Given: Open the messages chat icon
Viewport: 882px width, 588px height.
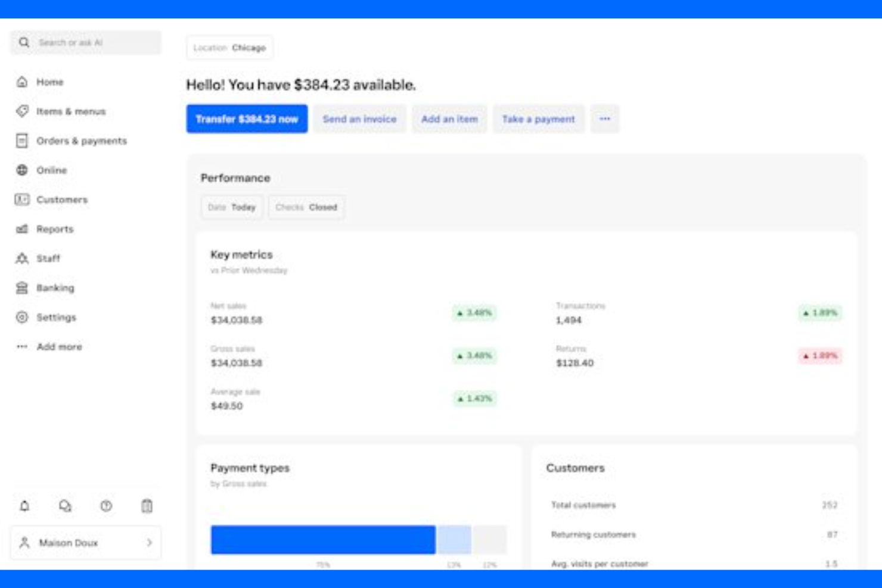Looking at the screenshot, I should [x=64, y=506].
